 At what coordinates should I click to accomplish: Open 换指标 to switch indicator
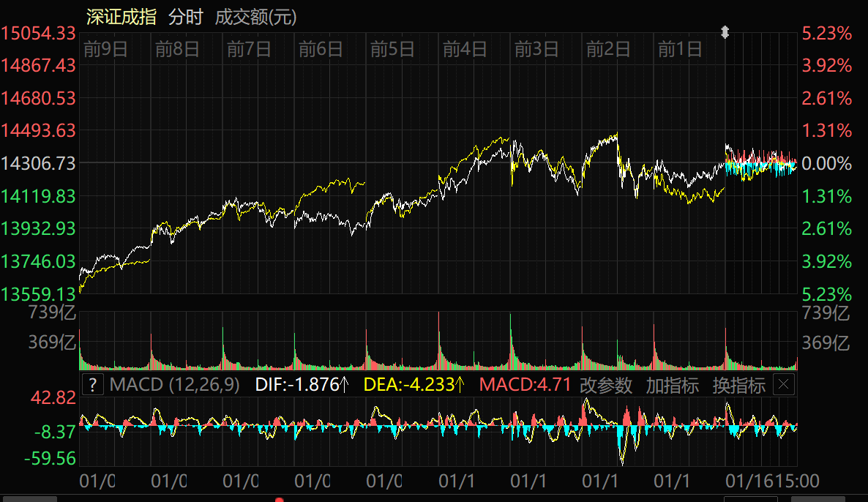coord(738,385)
